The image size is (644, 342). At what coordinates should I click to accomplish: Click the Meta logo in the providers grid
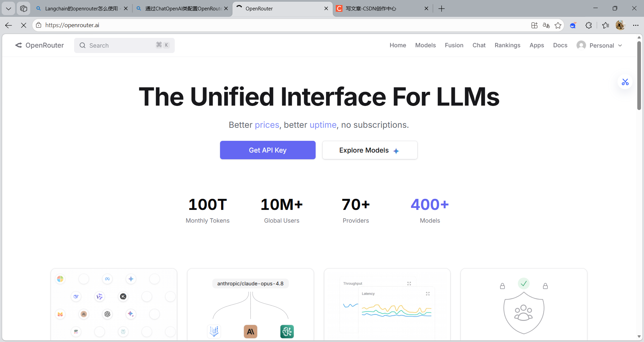pyautogui.click(x=107, y=279)
